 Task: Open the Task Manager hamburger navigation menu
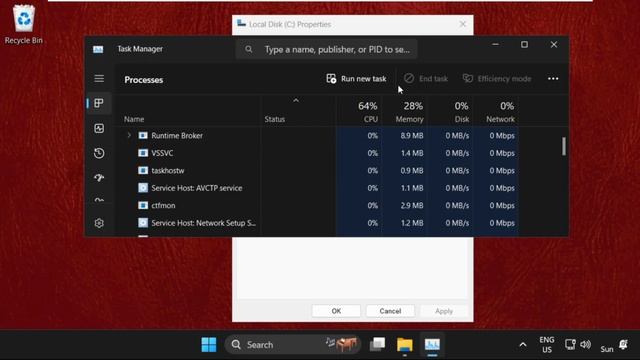(x=99, y=78)
